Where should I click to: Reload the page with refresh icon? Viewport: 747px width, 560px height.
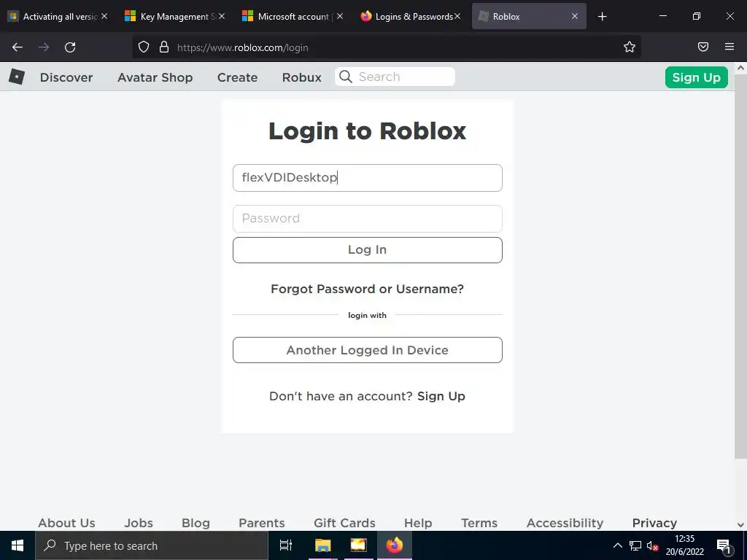(70, 47)
